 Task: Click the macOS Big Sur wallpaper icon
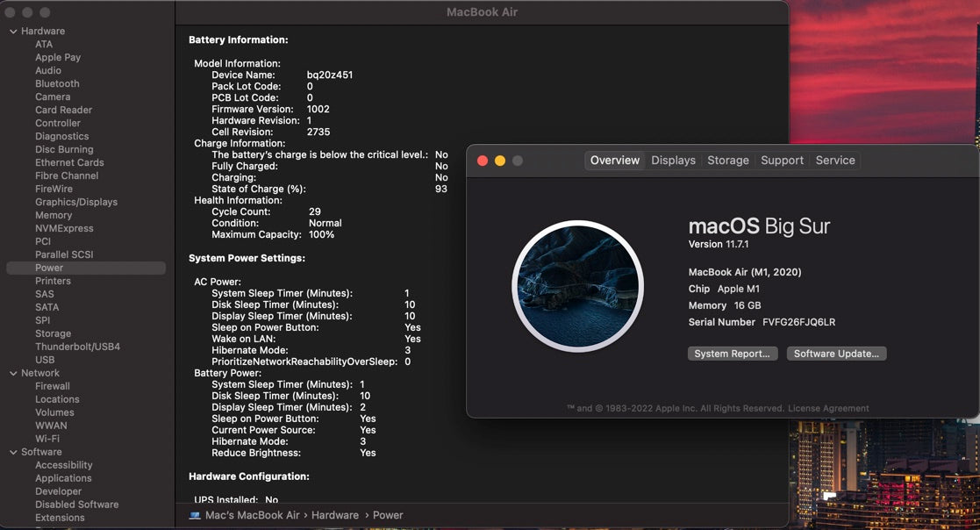(x=577, y=286)
